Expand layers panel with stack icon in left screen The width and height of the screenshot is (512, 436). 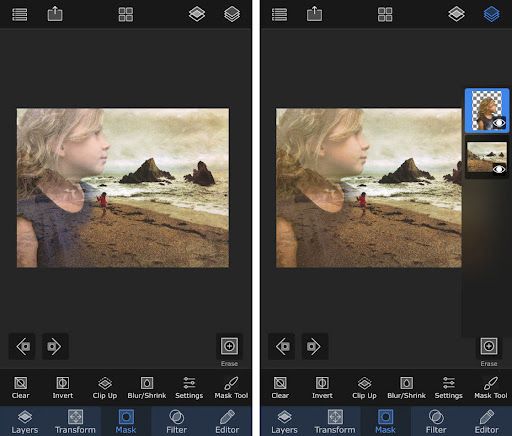coord(232,14)
